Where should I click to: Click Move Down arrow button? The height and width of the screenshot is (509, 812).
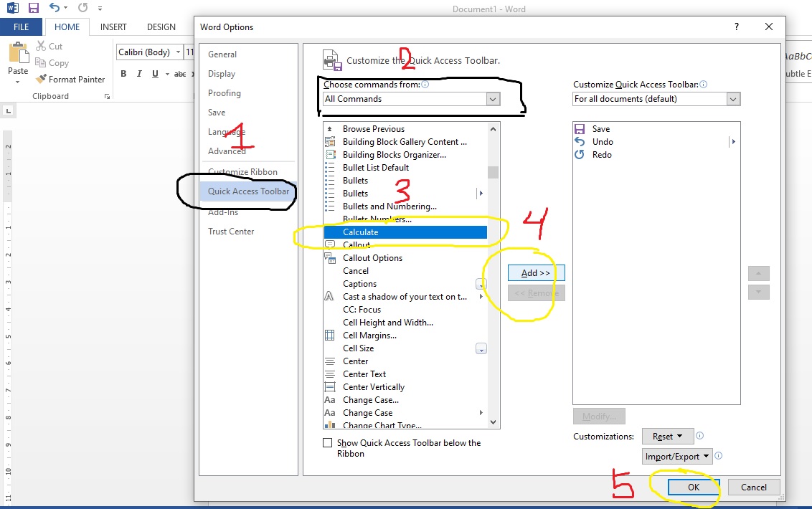[759, 292]
